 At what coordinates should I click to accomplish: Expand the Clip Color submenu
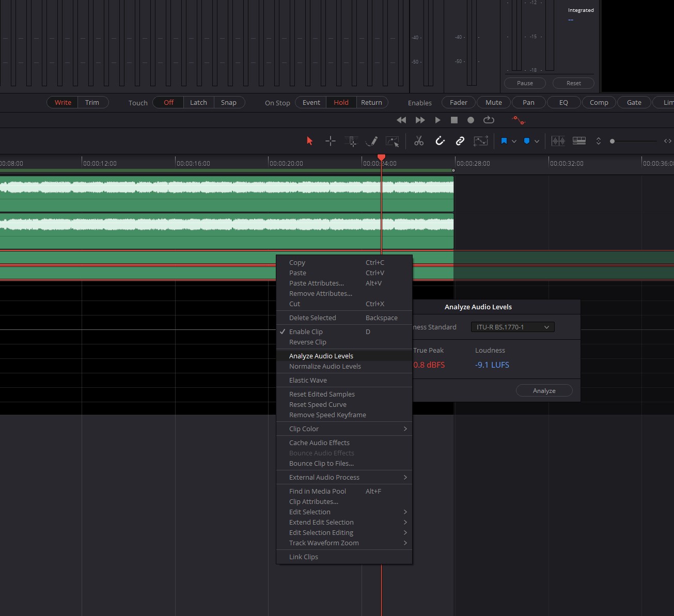[x=344, y=429]
